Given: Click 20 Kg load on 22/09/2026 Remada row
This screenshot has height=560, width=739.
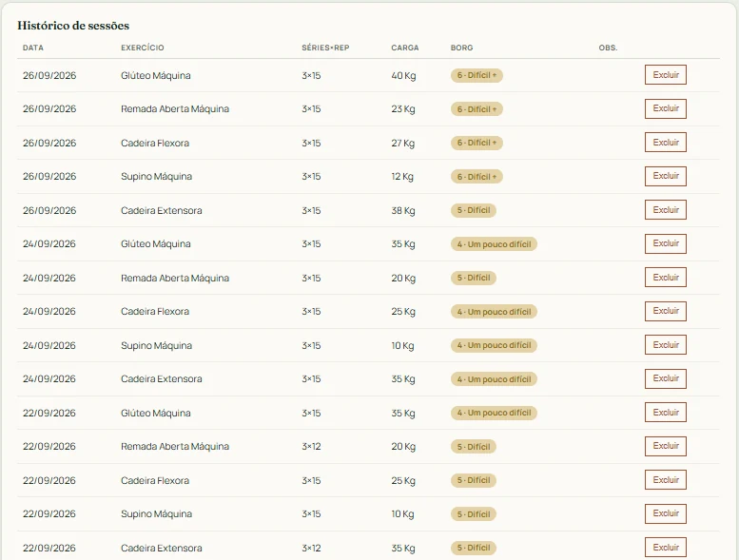Looking at the screenshot, I should [403, 447].
